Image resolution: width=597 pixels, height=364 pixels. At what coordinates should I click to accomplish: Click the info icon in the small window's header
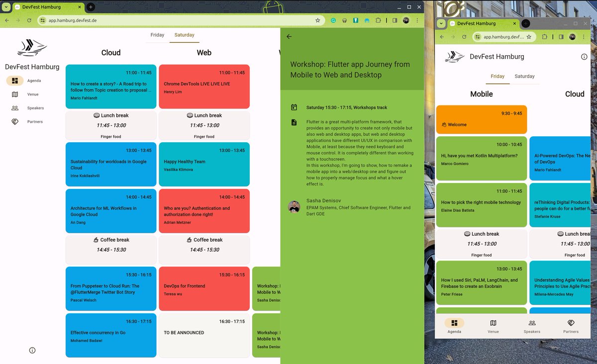point(584,57)
